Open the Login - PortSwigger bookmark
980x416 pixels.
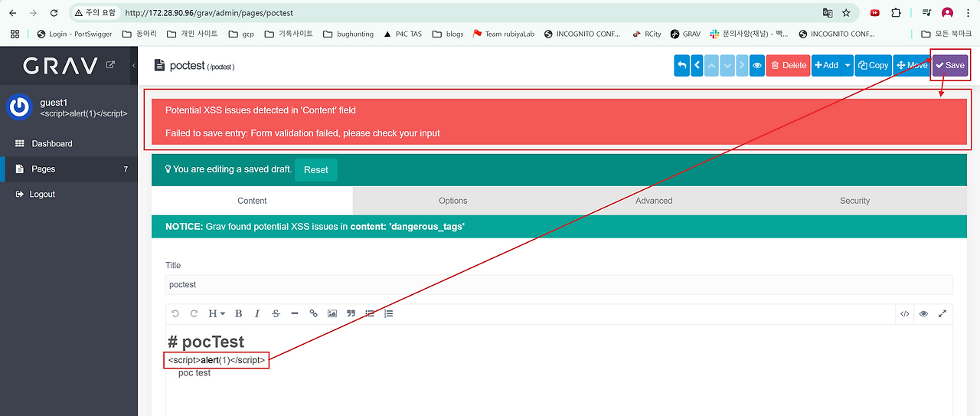[75, 34]
